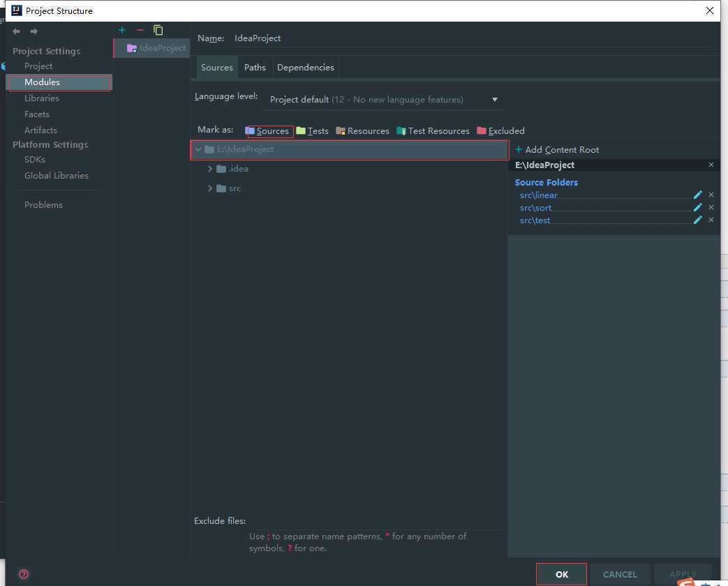Close the Project Structure dialog
The height and width of the screenshot is (586, 728).
point(710,10)
